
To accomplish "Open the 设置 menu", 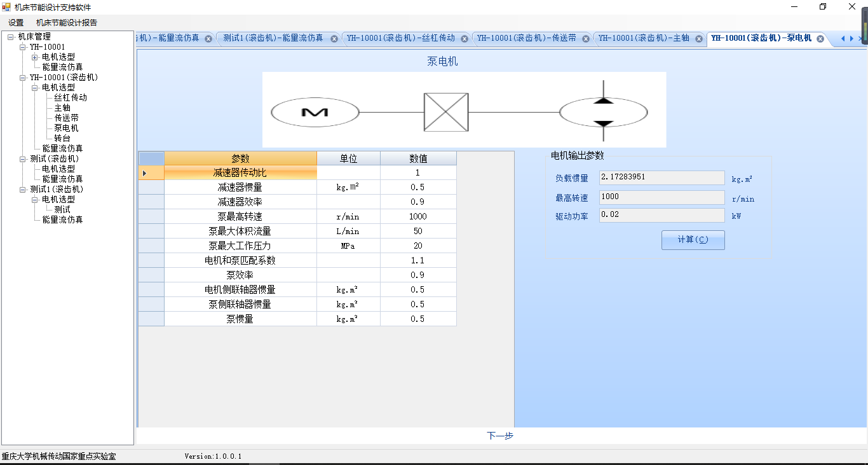I will (x=16, y=22).
